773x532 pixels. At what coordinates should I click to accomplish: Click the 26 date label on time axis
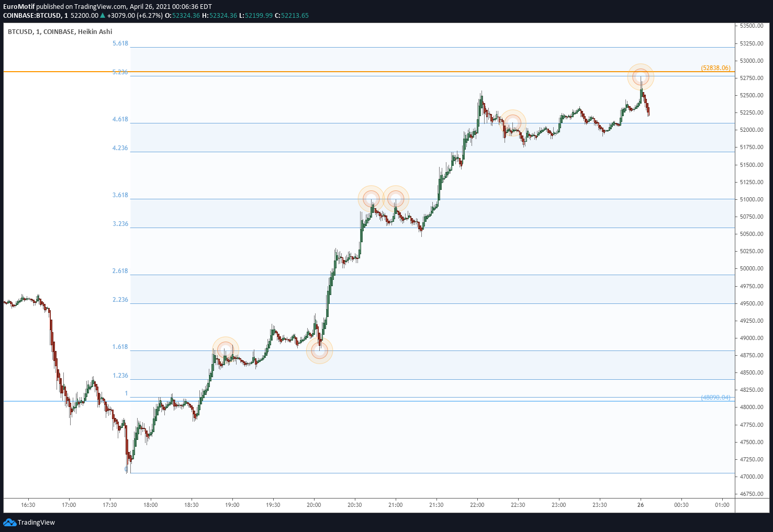pyautogui.click(x=641, y=505)
